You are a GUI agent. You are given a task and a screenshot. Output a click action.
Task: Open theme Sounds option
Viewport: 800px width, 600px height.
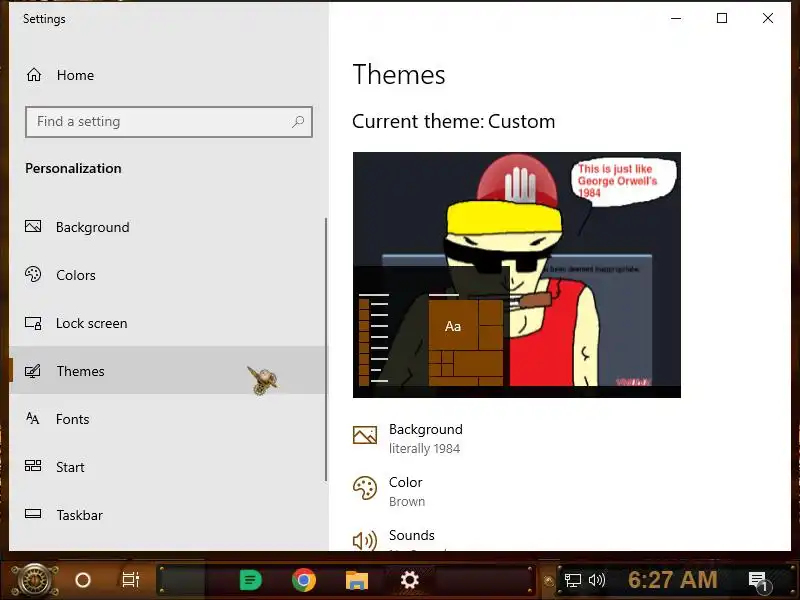394,540
